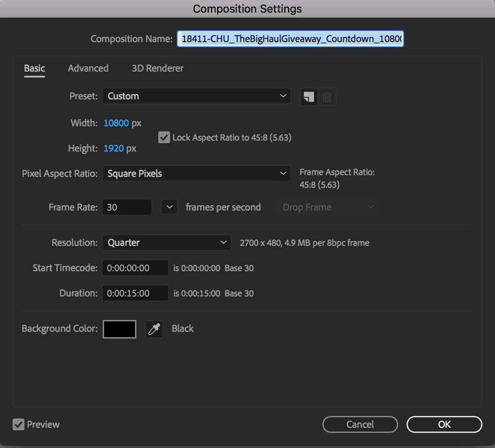This screenshot has width=495, height=448.
Task: Open the black Background Color swatch
Action: tap(120, 329)
